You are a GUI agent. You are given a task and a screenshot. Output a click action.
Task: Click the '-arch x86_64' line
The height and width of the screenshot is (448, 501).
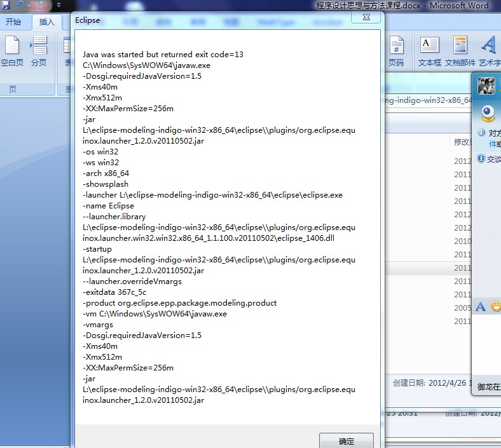tap(106, 173)
